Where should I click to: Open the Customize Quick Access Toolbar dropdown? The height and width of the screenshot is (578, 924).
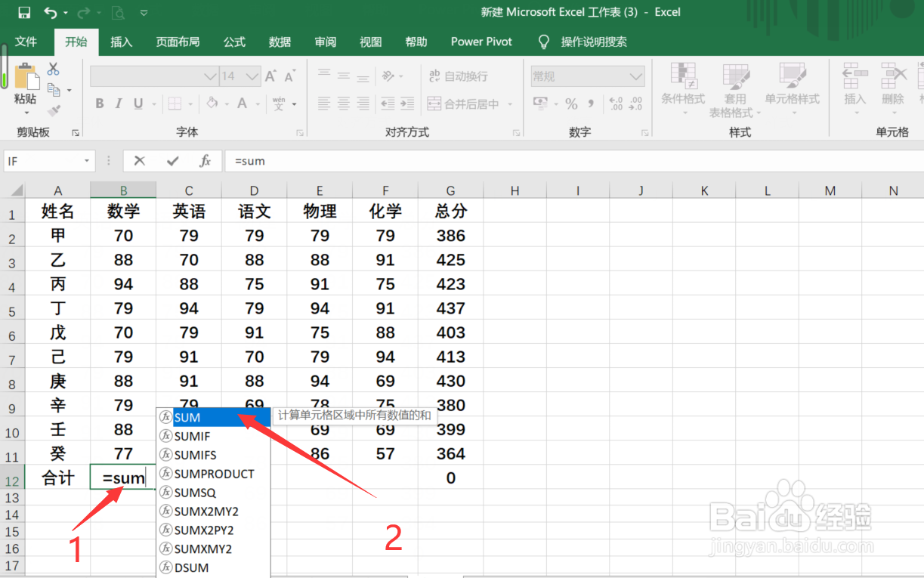pyautogui.click(x=144, y=13)
